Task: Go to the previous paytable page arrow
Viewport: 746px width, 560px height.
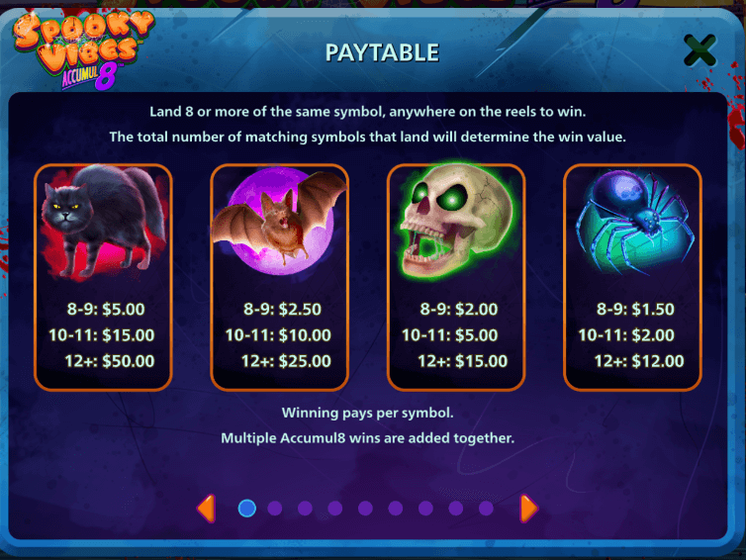Action: 206,509
